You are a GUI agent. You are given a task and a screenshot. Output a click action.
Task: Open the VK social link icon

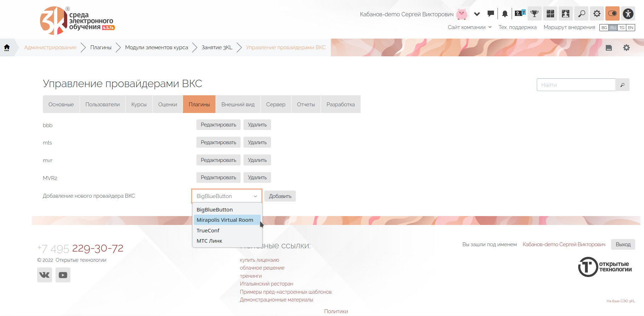pyautogui.click(x=45, y=275)
